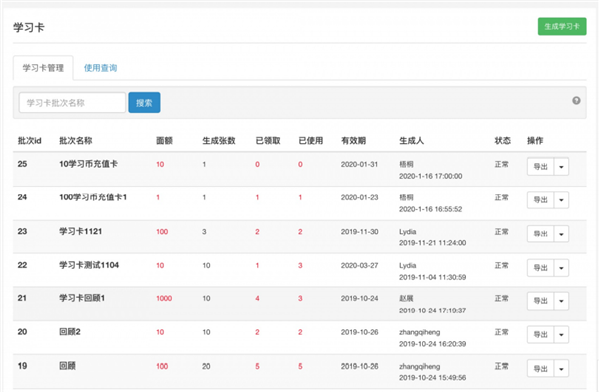Export batch 25 with 导出 button

540,167
